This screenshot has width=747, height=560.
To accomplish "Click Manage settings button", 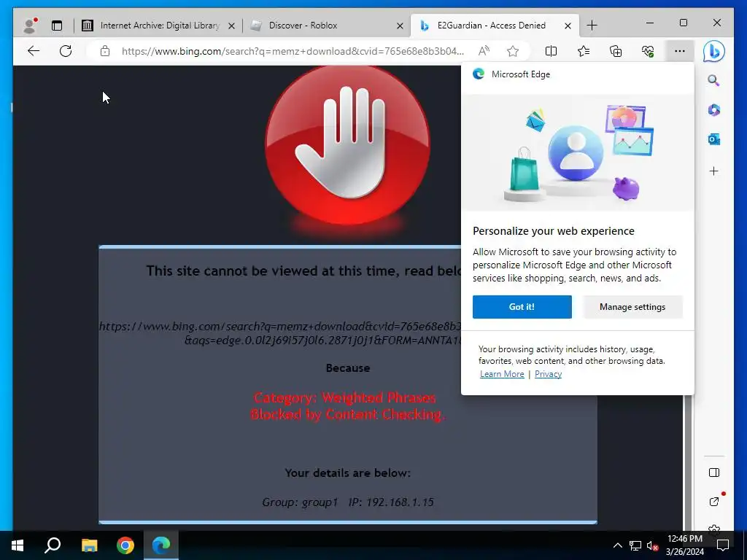I will pyautogui.click(x=632, y=307).
